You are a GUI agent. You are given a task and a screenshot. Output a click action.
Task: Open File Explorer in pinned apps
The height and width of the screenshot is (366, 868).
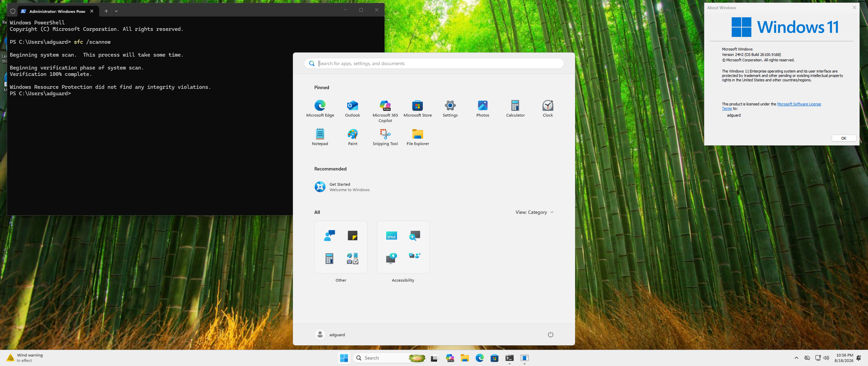tap(417, 137)
